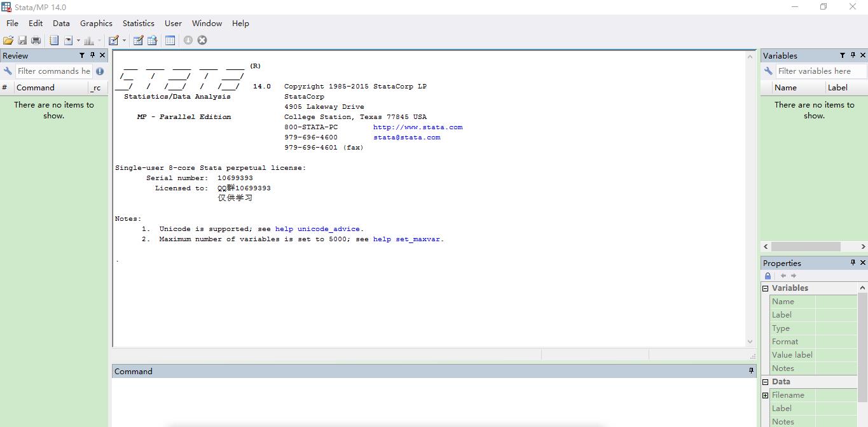Open the Data Editor (Edit) icon

coord(138,40)
